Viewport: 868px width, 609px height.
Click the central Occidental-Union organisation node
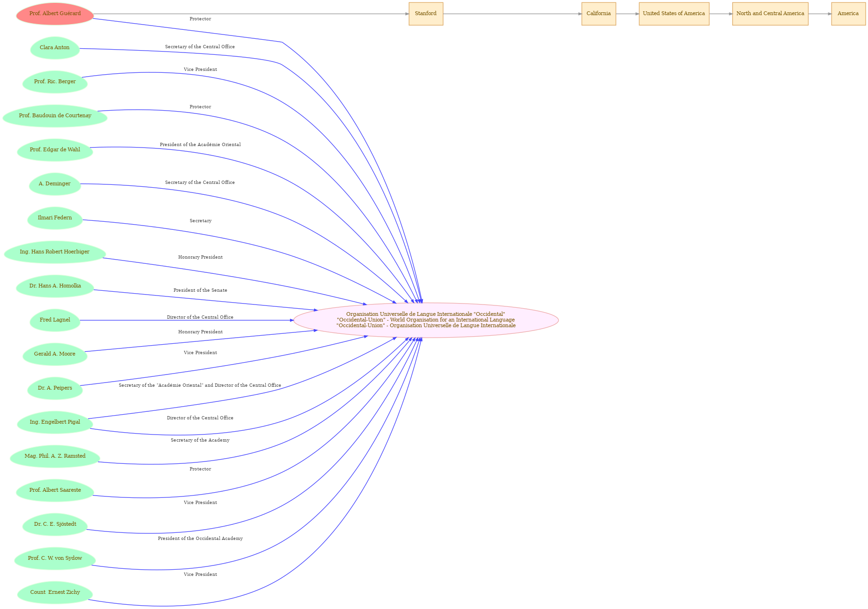(426, 320)
